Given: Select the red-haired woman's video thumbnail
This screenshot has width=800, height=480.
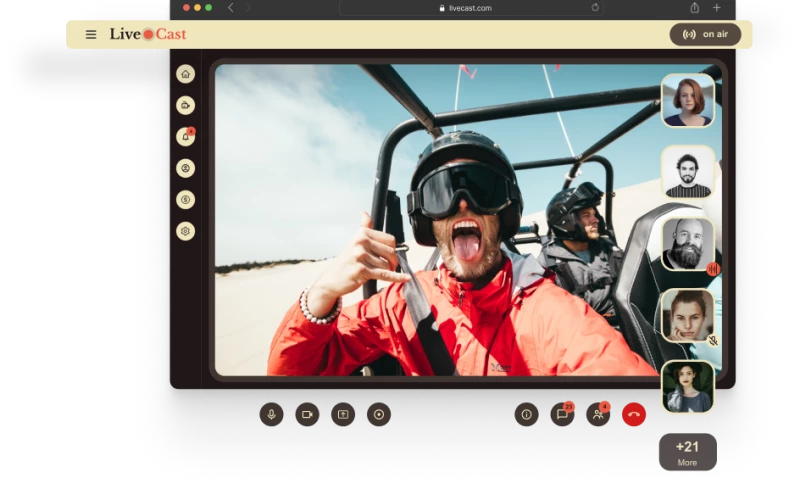Looking at the screenshot, I should pyautogui.click(x=688, y=101).
